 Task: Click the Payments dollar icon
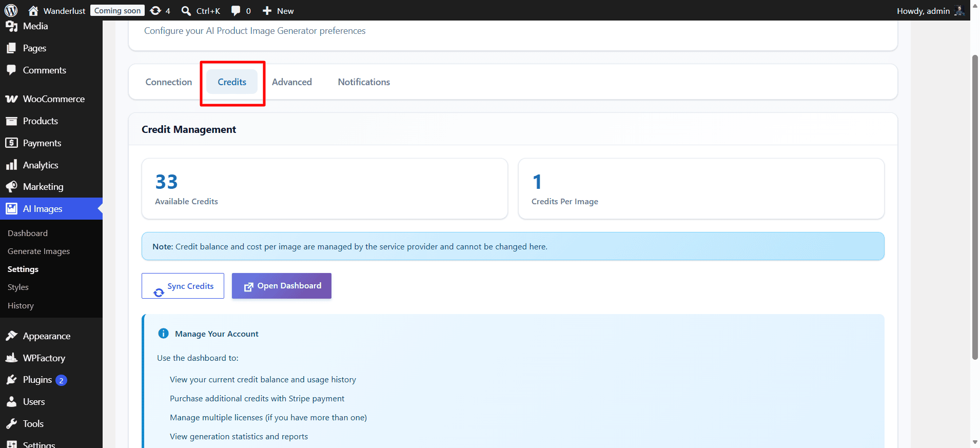pyautogui.click(x=11, y=143)
